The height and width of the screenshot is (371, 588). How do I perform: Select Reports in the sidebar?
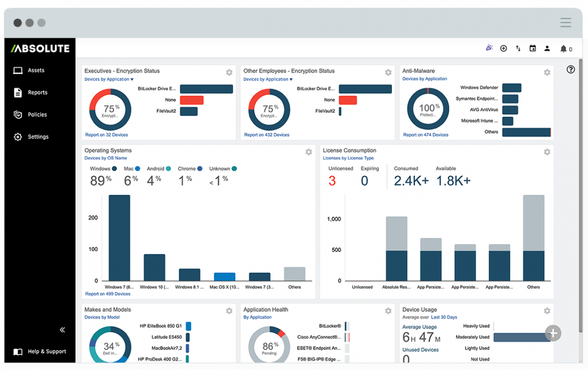click(x=38, y=92)
